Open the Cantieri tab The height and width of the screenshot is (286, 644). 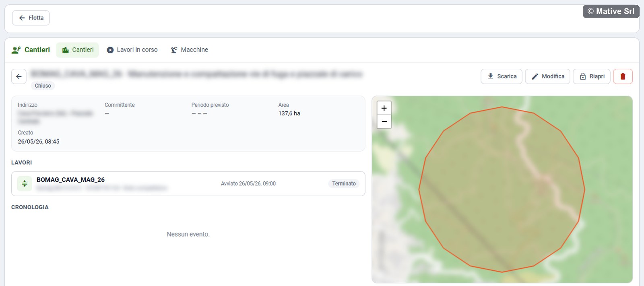77,50
